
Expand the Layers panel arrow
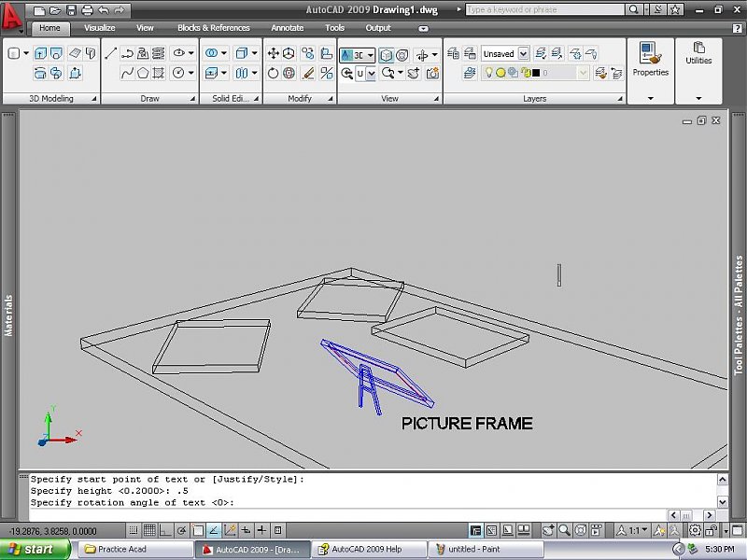click(x=620, y=99)
